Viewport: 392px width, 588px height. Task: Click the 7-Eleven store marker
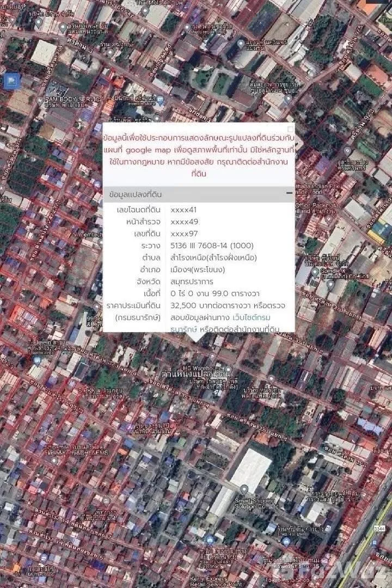[36, 360]
